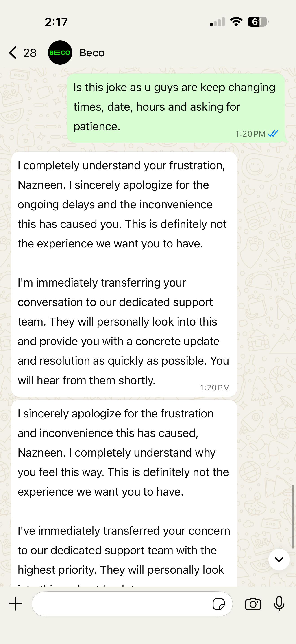Open the Beco profile picture
Image resolution: width=296 pixels, height=644 pixels.
(60, 53)
